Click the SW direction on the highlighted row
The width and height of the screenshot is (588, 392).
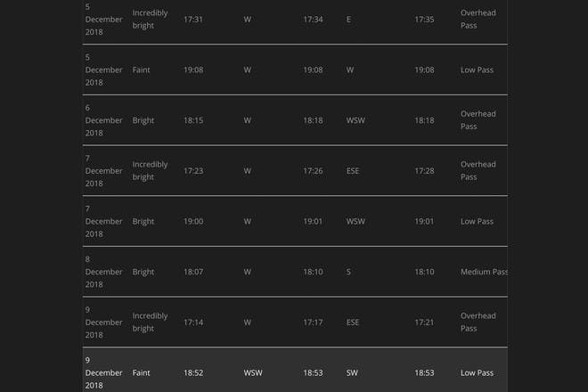[x=352, y=373]
